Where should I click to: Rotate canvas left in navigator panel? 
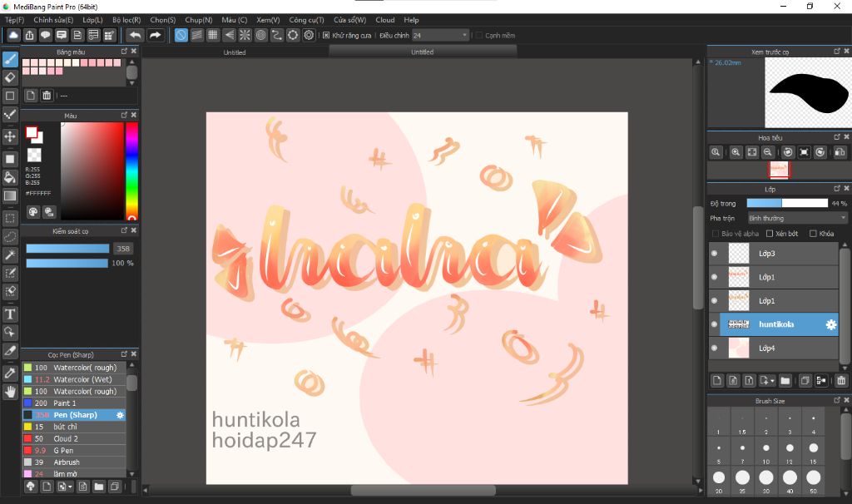(x=788, y=152)
